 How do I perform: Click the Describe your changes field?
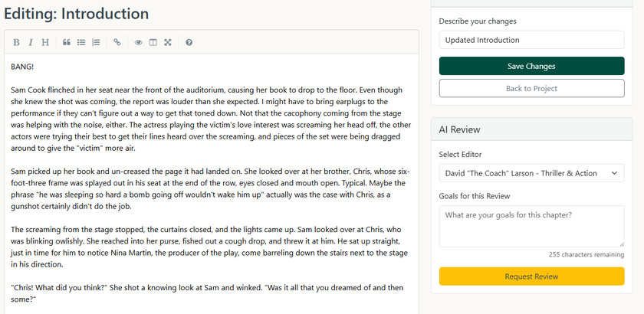(x=531, y=40)
